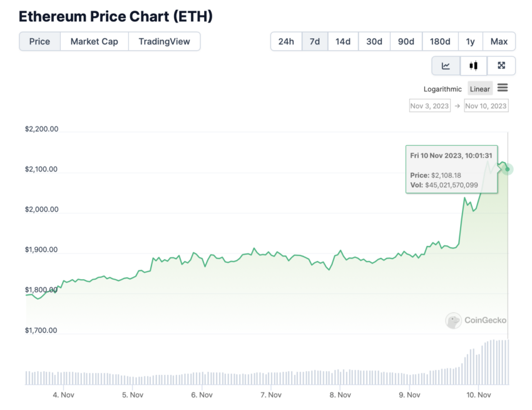Select the Price tab

[39, 41]
